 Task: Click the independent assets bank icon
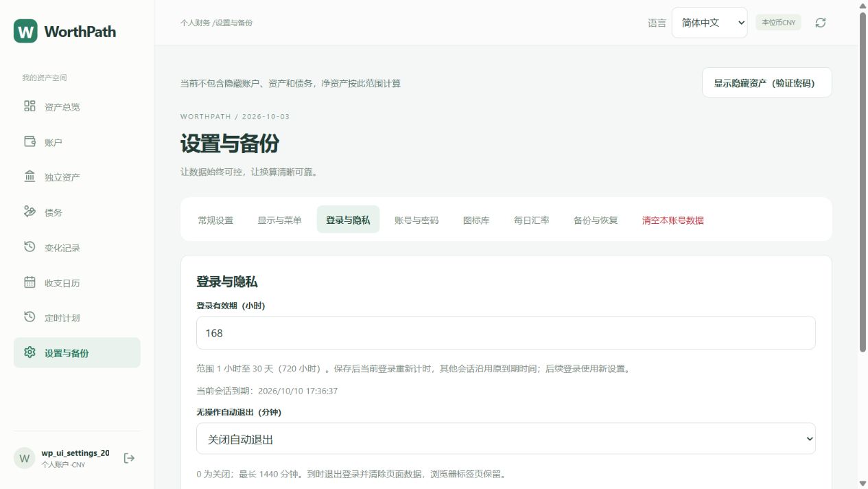(30, 177)
